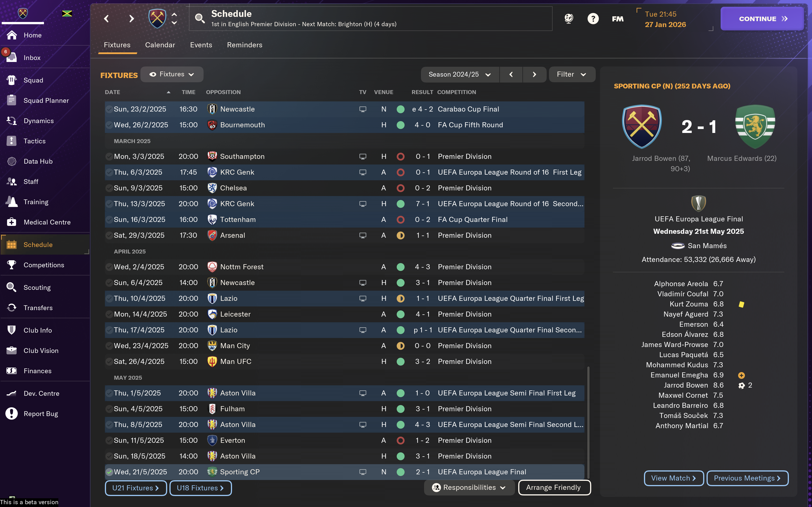The height and width of the screenshot is (507, 812).
Task: Click the FM logo menu icon
Action: tap(617, 19)
